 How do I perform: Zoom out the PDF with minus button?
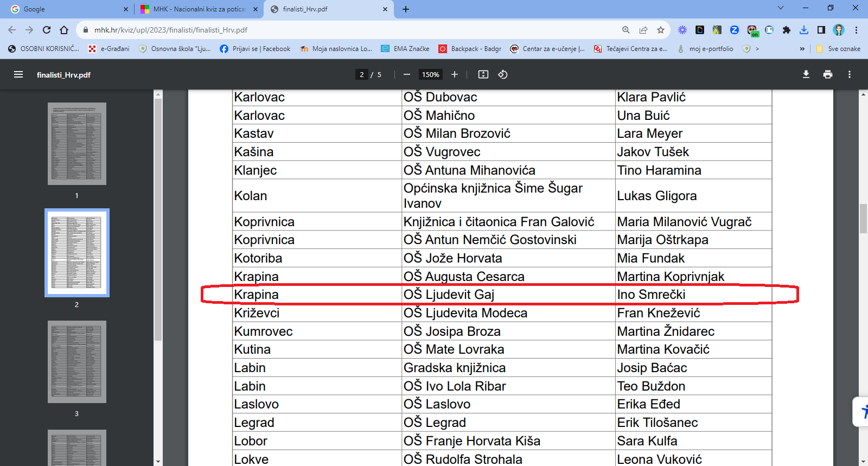coord(407,74)
